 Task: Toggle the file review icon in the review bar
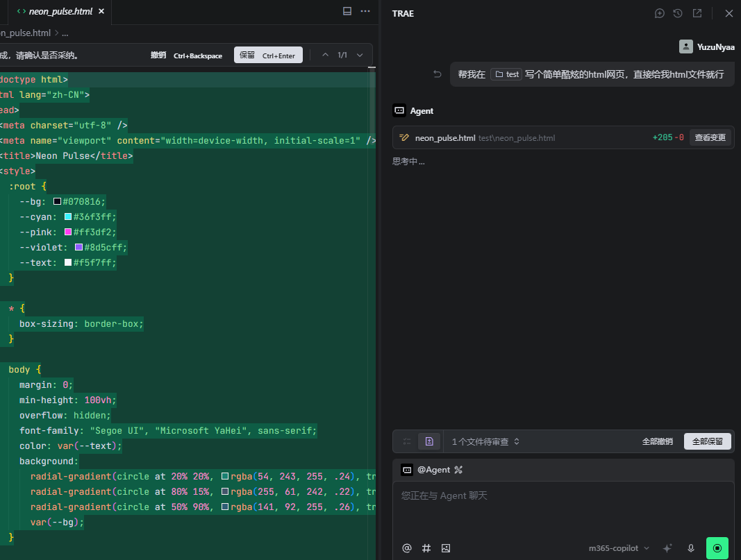[x=429, y=441]
